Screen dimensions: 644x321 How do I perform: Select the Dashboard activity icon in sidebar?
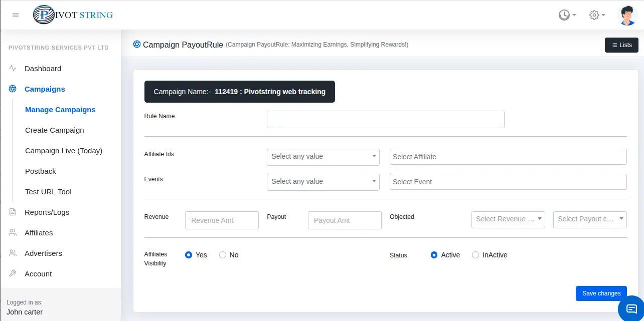pos(12,69)
